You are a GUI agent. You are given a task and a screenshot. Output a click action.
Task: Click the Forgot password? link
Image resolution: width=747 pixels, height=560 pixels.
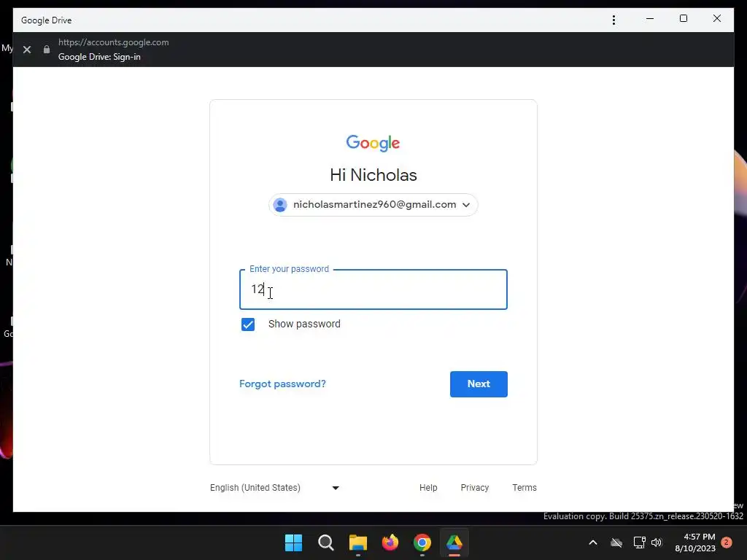point(282,384)
